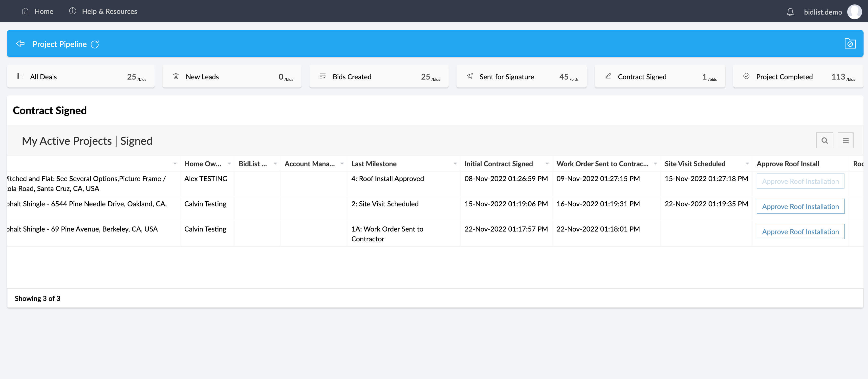Open Help & Resources

click(109, 11)
